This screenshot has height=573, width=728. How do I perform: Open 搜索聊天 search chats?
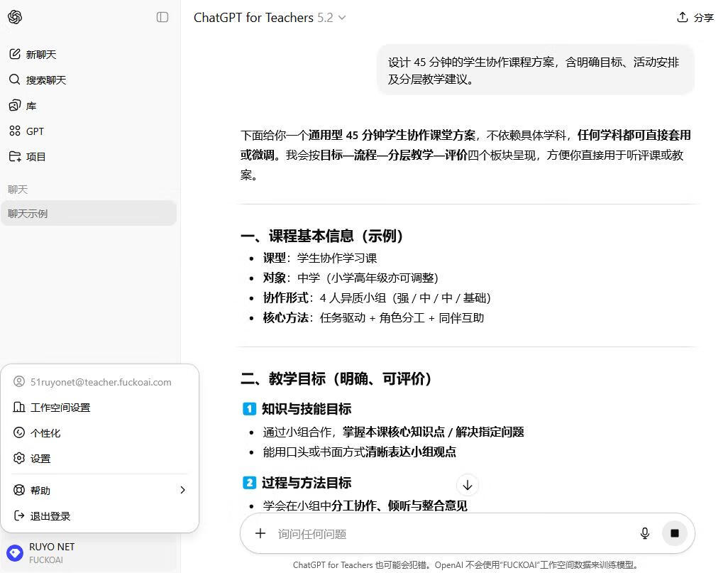tap(45, 80)
